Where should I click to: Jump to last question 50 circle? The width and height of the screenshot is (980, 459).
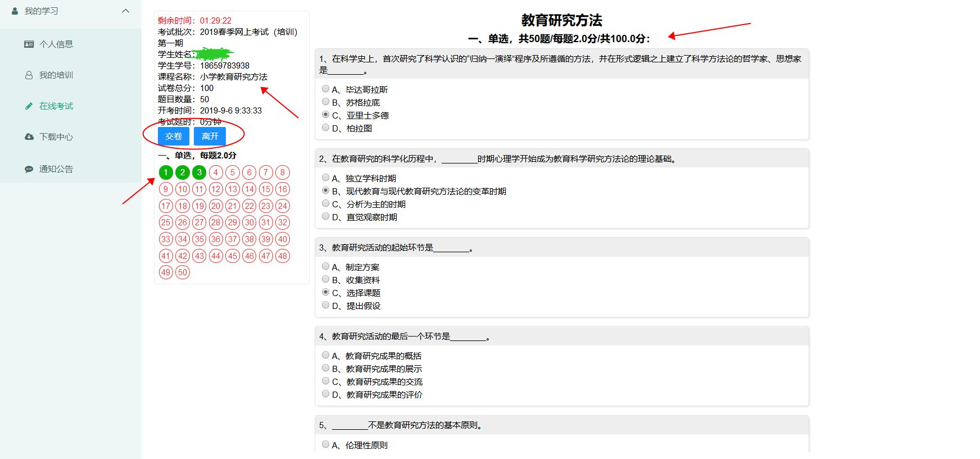coord(183,272)
